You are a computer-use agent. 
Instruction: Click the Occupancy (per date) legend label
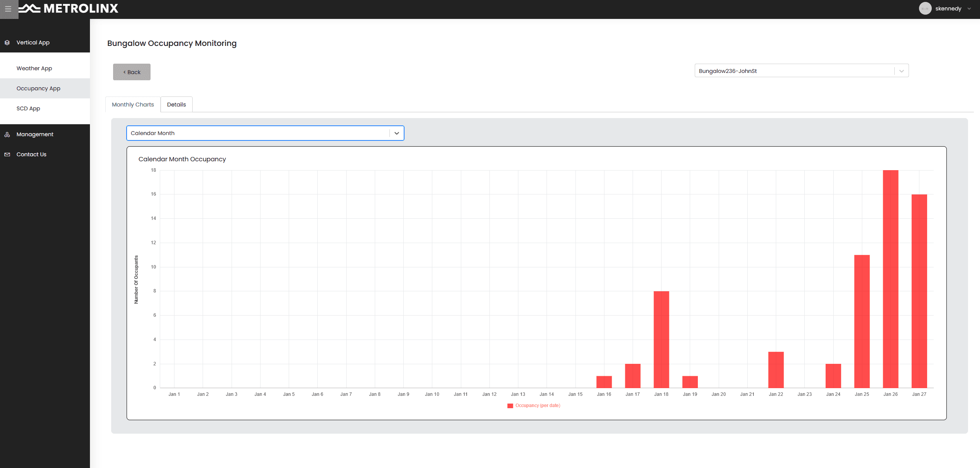pos(538,405)
